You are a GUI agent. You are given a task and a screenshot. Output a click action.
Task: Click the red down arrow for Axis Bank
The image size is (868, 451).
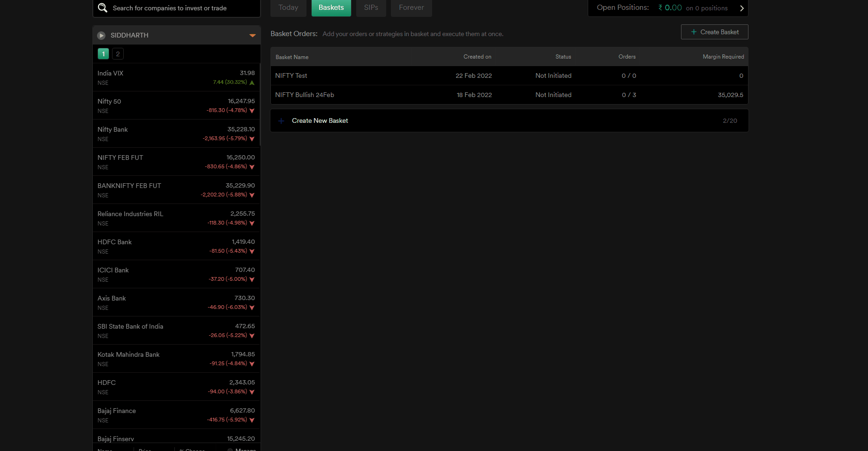coord(252,308)
